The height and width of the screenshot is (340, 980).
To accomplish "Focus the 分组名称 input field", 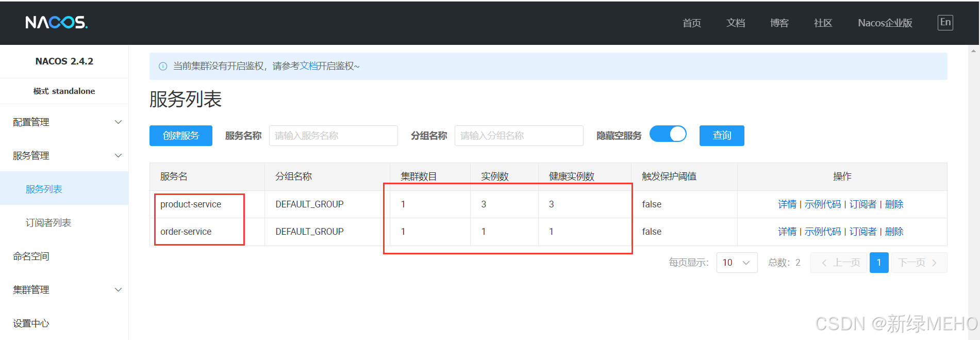I will [x=519, y=136].
